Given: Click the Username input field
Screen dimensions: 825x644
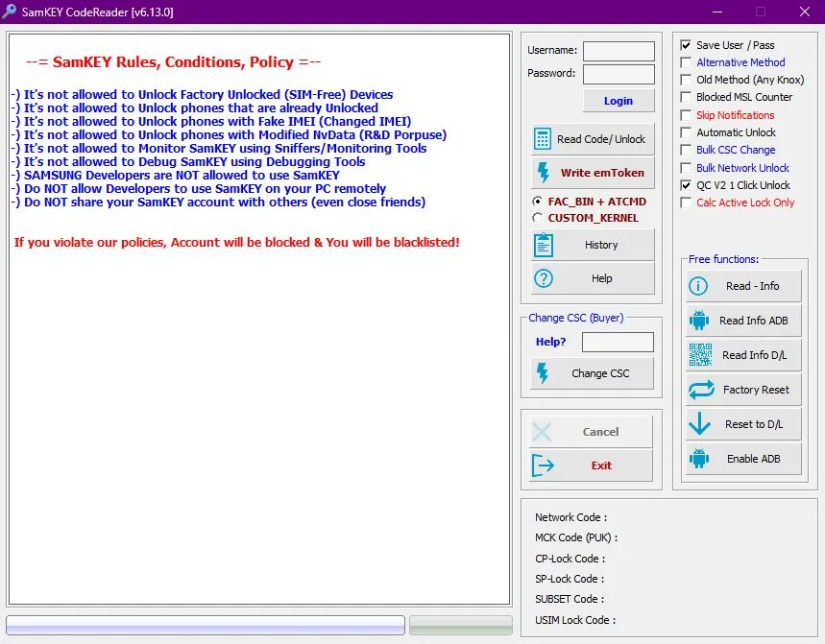Looking at the screenshot, I should coord(619,52).
